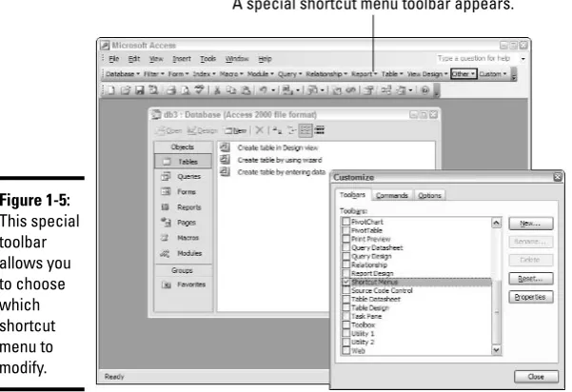Click the Toolbars list scroll-up arrow
Viewport: 572px width, 392px height.
tap(496, 223)
